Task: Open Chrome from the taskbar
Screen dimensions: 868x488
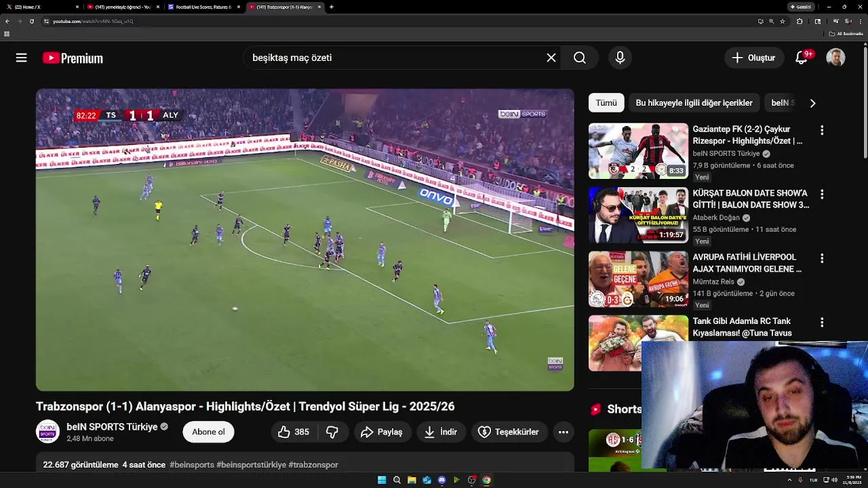Action: (486, 480)
